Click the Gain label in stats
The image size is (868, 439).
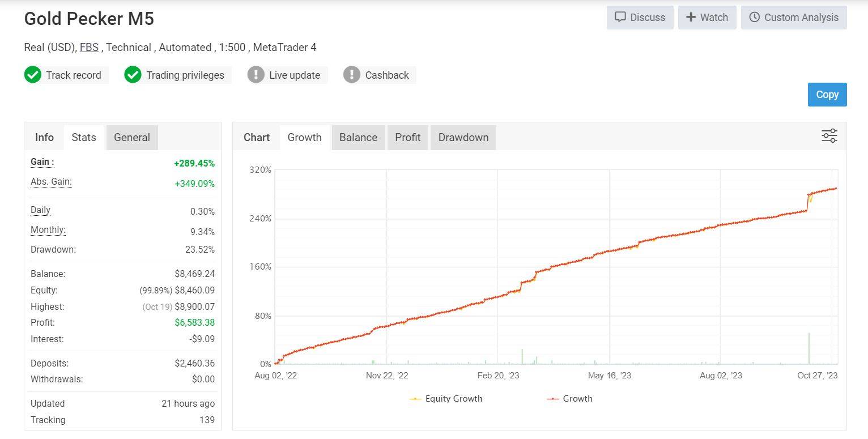click(x=42, y=162)
